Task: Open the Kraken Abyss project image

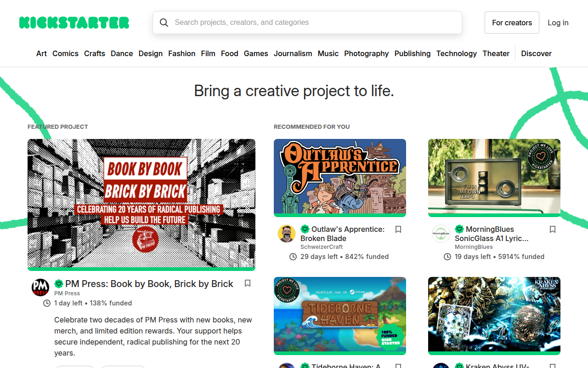Action: [494, 316]
